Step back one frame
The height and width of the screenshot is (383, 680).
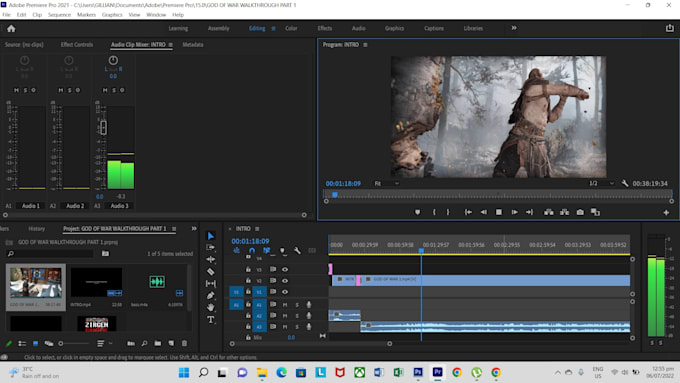tap(484, 212)
